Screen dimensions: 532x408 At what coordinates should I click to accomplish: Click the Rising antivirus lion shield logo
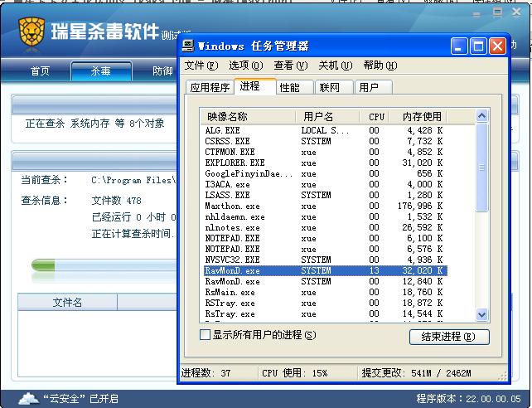point(31,32)
